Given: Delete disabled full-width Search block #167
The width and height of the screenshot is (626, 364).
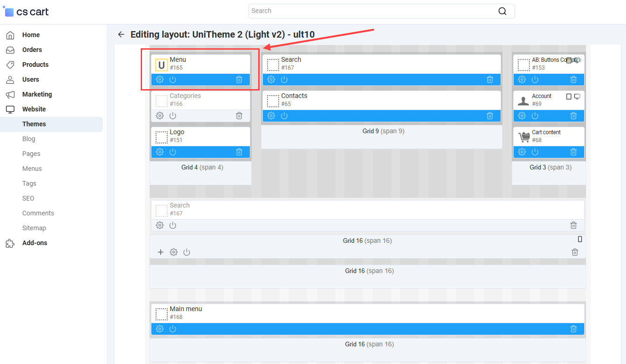Looking at the screenshot, I should (574, 225).
